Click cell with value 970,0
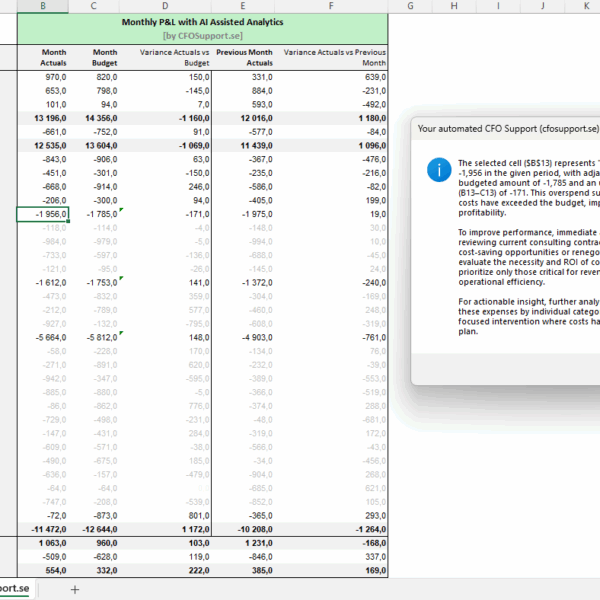 (x=43, y=77)
